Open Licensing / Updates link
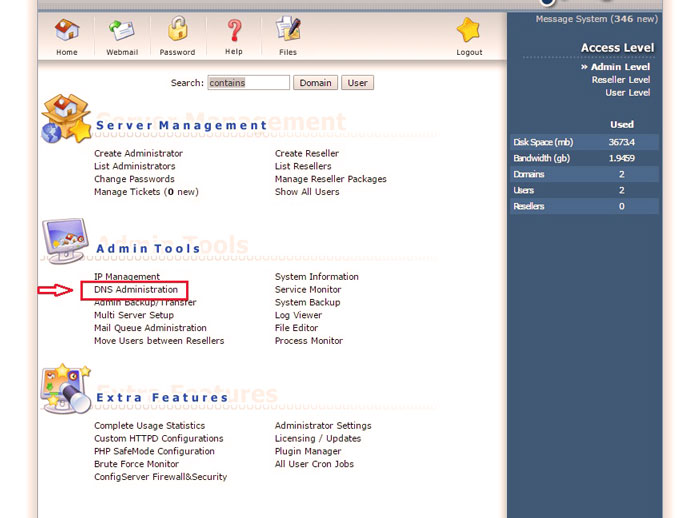 [x=318, y=438]
